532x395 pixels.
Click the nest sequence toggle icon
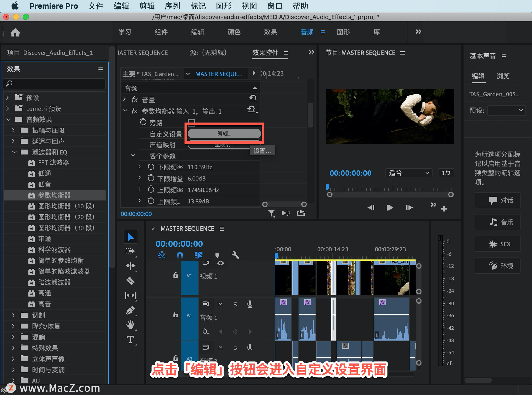[162, 255]
